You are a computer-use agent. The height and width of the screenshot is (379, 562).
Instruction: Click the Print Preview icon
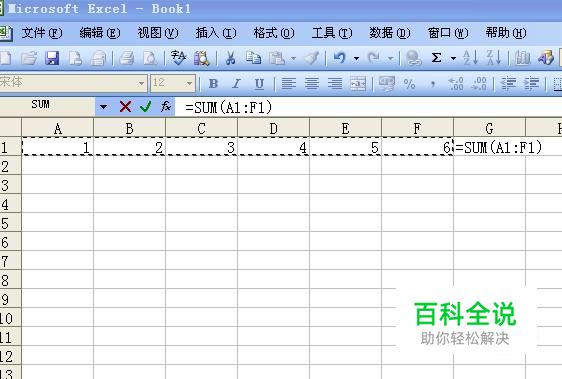point(150,58)
